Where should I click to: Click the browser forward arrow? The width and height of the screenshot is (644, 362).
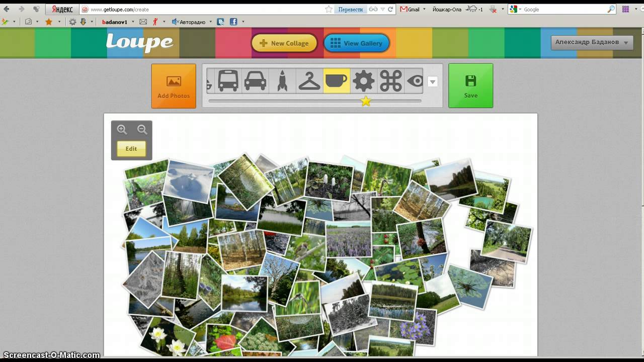click(x=21, y=9)
